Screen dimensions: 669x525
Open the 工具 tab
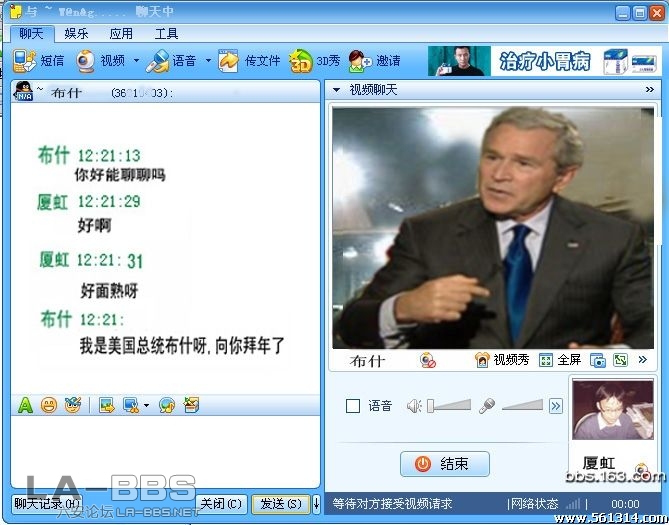[166, 33]
